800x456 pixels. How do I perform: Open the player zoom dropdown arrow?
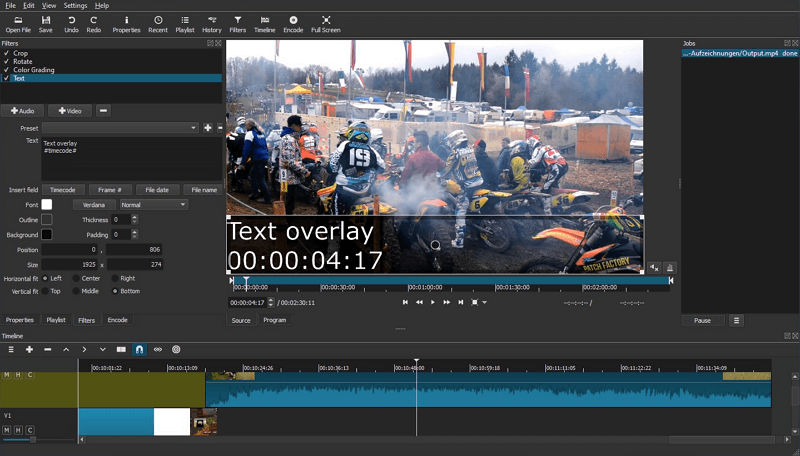485,302
